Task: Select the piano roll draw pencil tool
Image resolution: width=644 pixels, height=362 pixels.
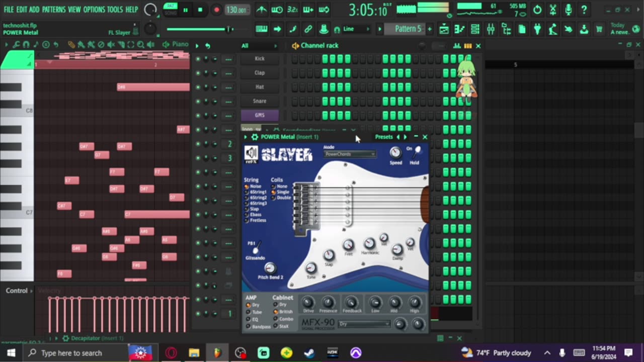Action: point(71,45)
